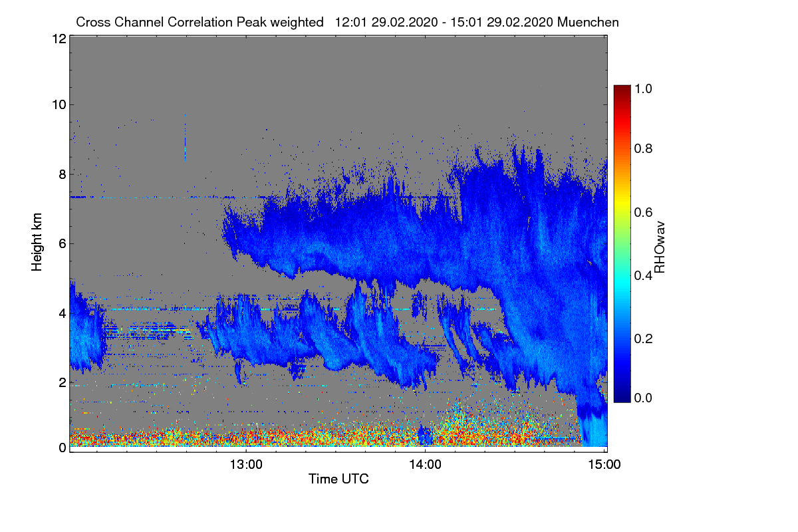Click the 'Height km' y-axis label
Viewport: 798px width, 532px height.
[37, 242]
